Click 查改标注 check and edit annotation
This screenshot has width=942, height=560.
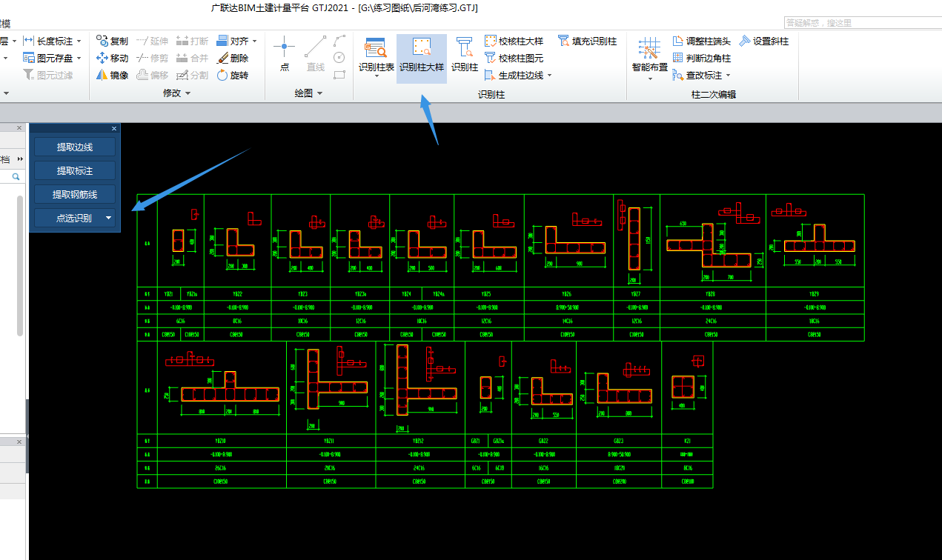[x=697, y=75]
